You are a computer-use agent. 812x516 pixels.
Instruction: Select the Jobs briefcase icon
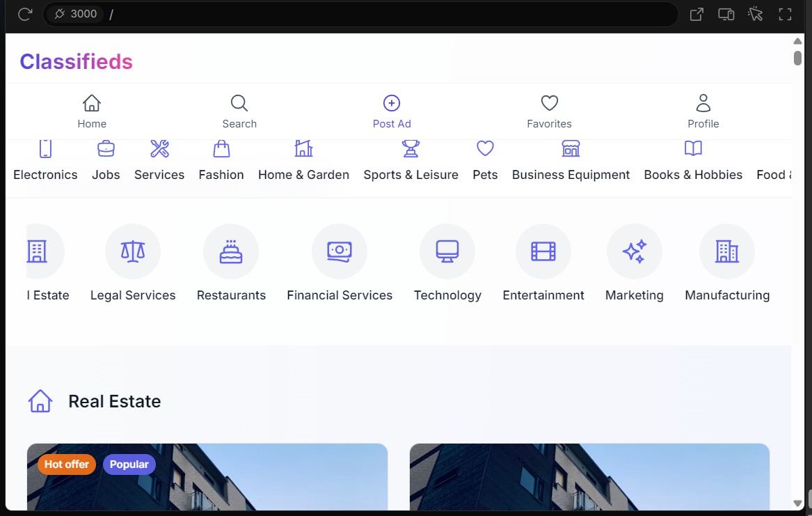[106, 149]
